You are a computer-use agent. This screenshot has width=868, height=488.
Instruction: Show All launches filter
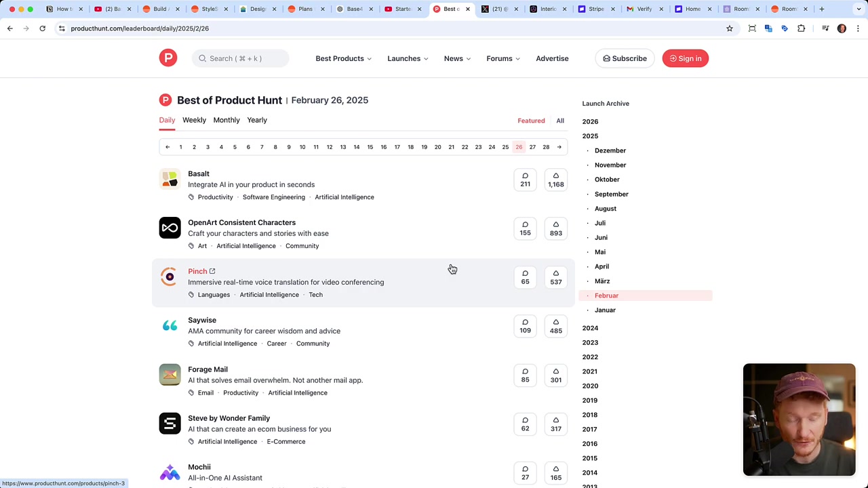pos(560,121)
